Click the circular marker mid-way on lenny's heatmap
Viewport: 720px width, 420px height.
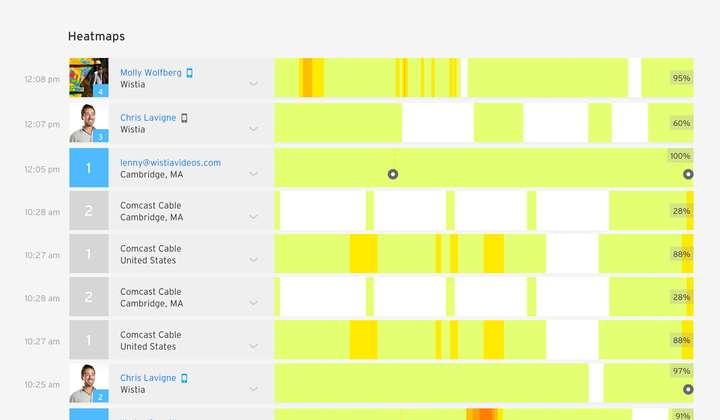point(393,174)
